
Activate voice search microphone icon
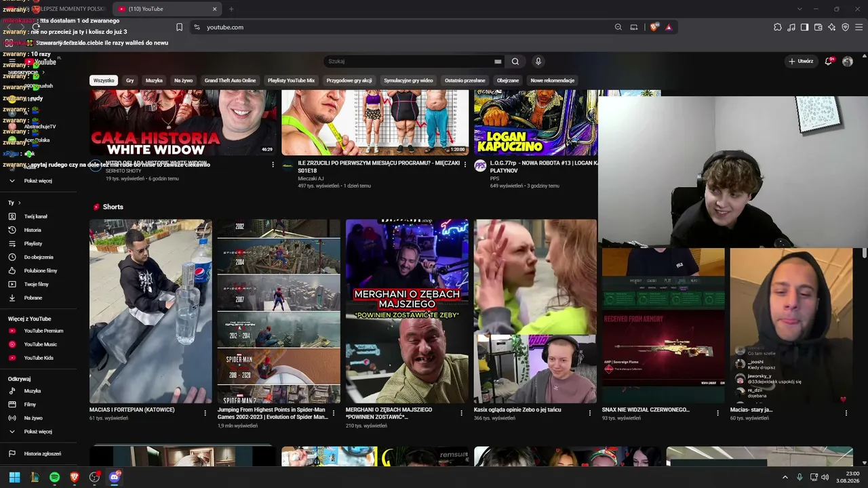538,62
